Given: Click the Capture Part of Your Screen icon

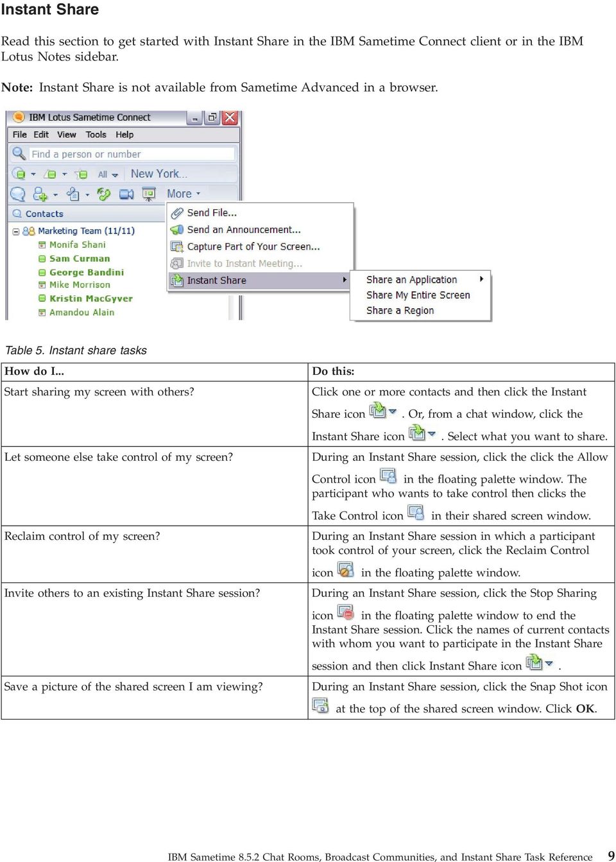Looking at the screenshot, I should point(176,246).
